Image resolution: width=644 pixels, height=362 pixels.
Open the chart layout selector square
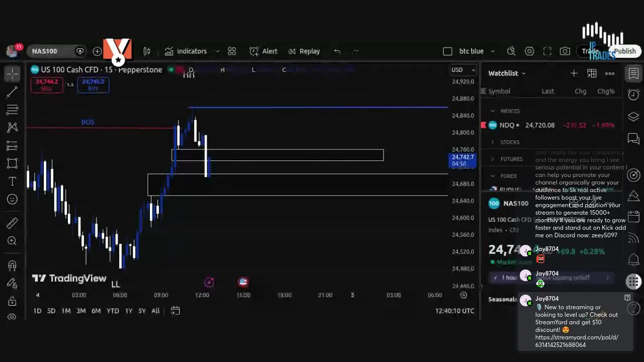pos(447,51)
